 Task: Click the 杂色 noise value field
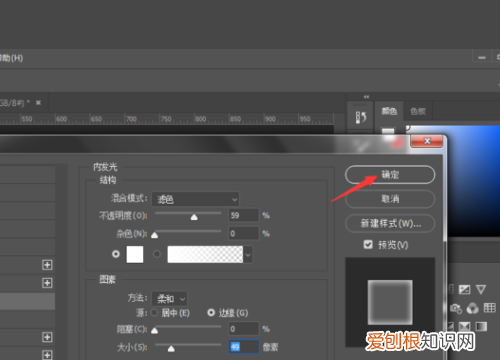click(x=244, y=233)
